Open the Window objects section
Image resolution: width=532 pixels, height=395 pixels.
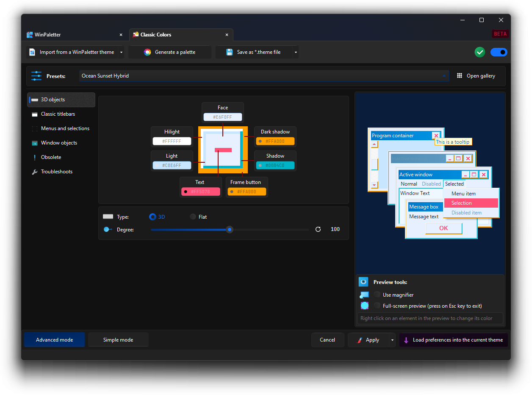(x=61, y=143)
